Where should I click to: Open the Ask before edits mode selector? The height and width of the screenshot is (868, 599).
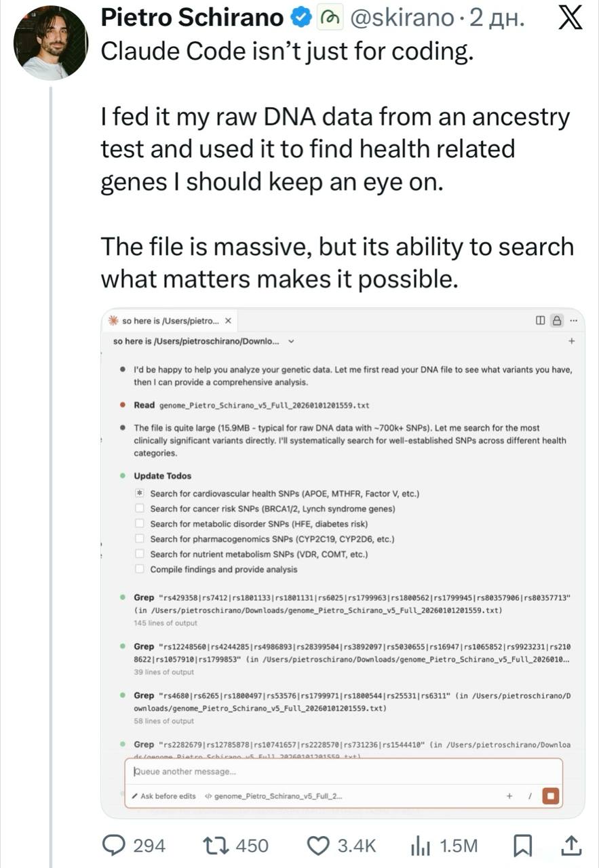(x=163, y=796)
